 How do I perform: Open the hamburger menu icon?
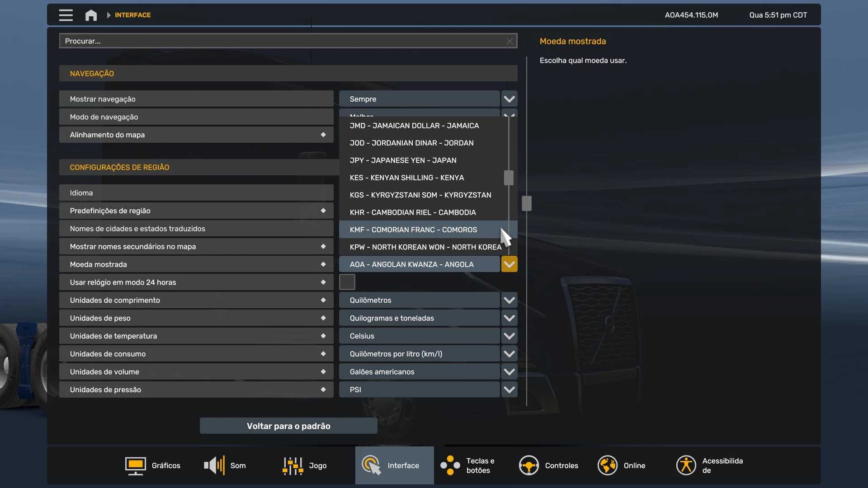tap(66, 15)
